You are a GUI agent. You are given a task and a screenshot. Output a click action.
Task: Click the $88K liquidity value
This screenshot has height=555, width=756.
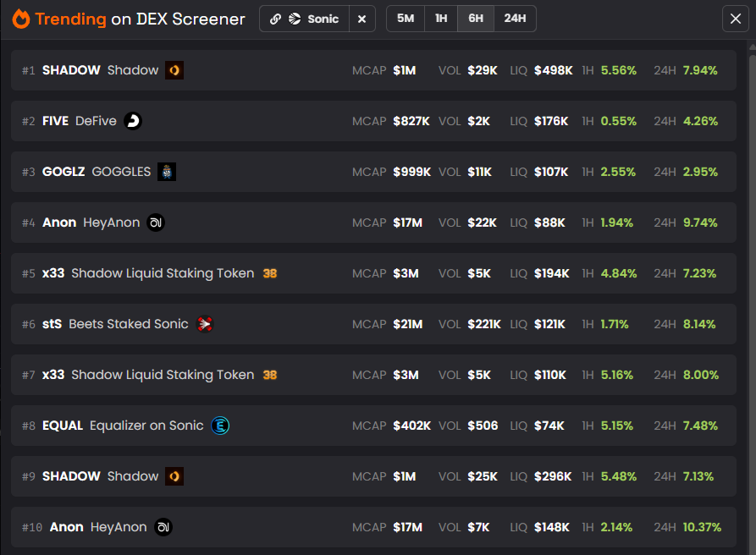[549, 223]
